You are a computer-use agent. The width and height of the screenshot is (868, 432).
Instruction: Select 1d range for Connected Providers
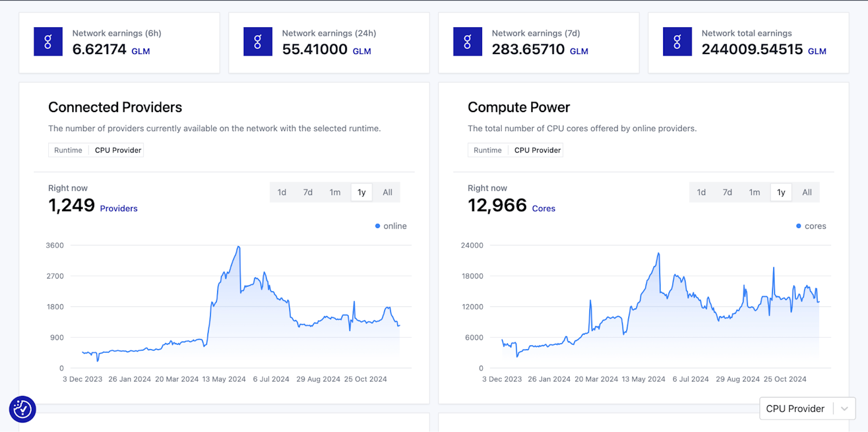pyautogui.click(x=282, y=192)
